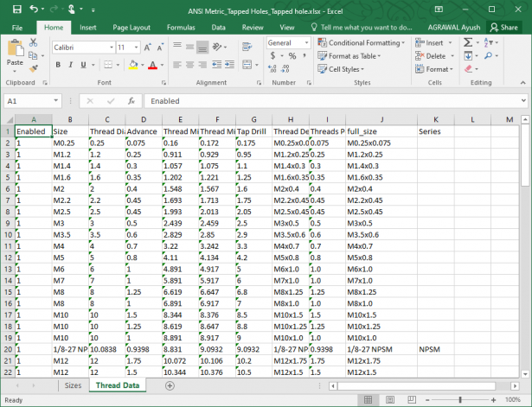532x407 pixels.
Task: Switch to the Sizes sheet tab
Action: click(73, 385)
